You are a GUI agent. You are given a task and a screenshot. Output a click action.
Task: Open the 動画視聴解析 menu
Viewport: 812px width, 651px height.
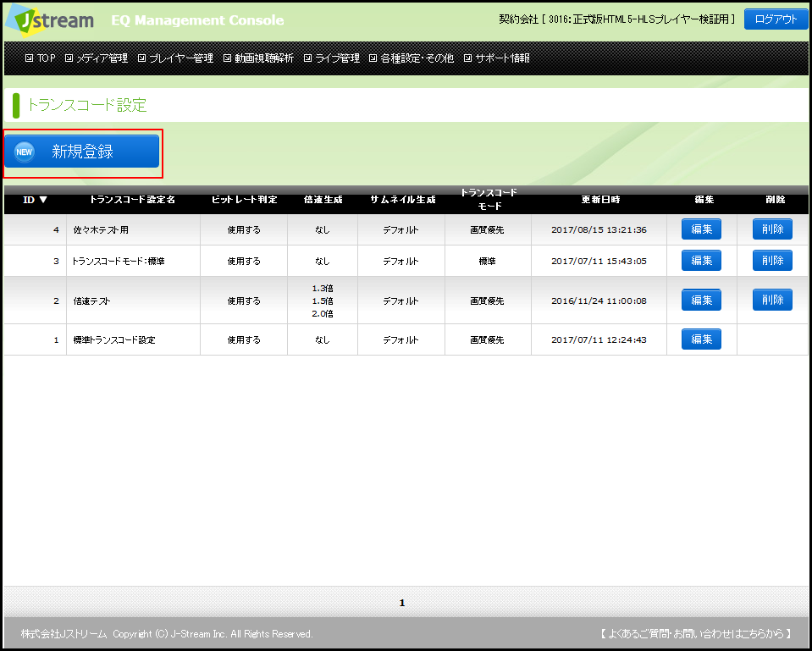tap(258, 58)
